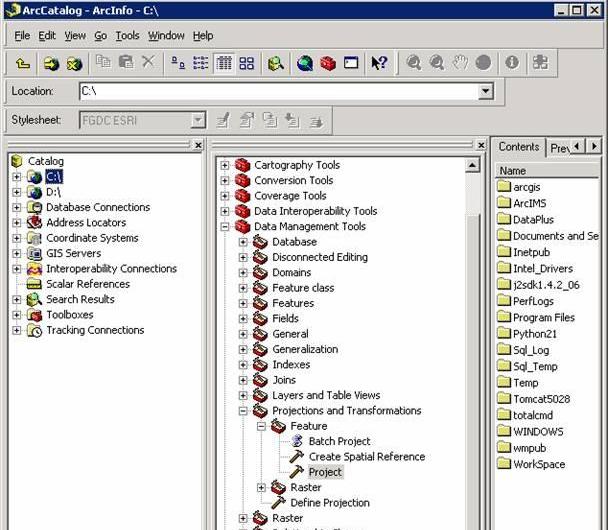The width and height of the screenshot is (608, 530).
Task: Show ArcToolbox red toolbox icon
Action: (x=328, y=63)
